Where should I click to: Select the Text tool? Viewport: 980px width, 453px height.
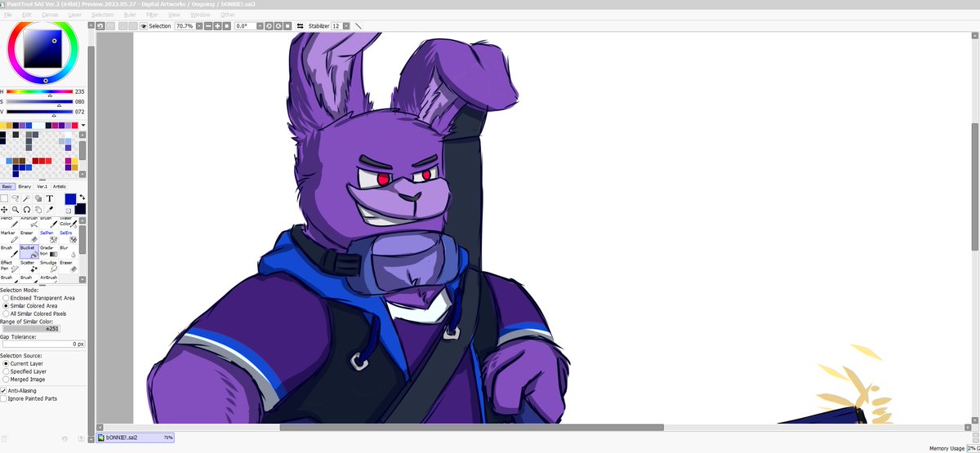[x=50, y=198]
